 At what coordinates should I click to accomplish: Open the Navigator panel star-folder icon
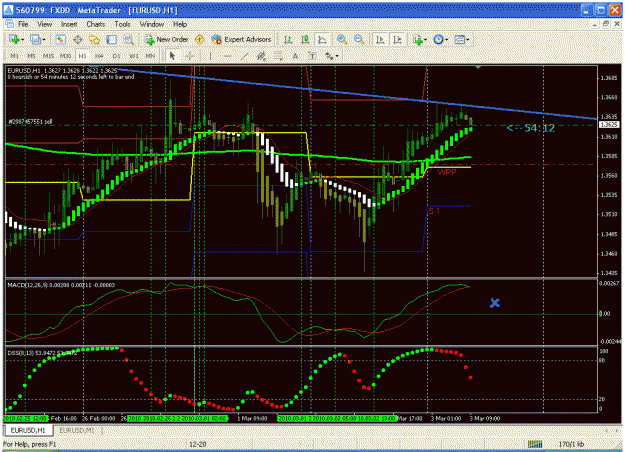coord(94,39)
